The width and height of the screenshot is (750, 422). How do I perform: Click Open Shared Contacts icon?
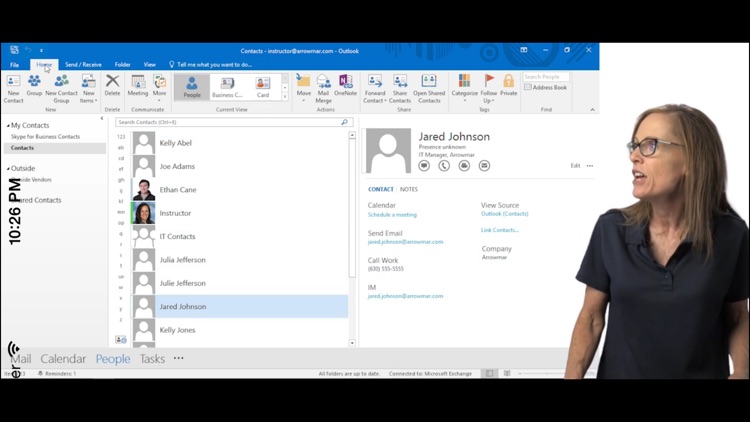coord(429,89)
